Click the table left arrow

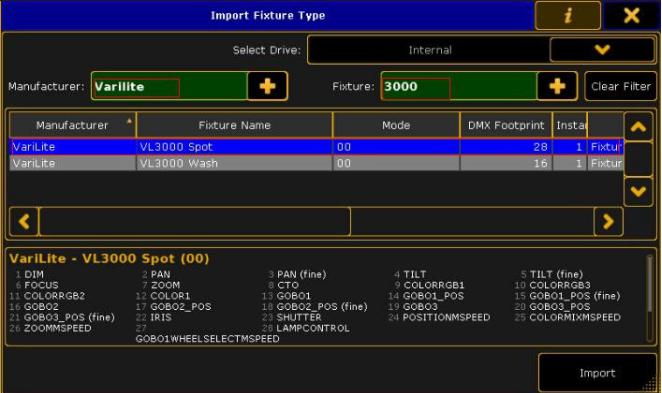point(24,221)
